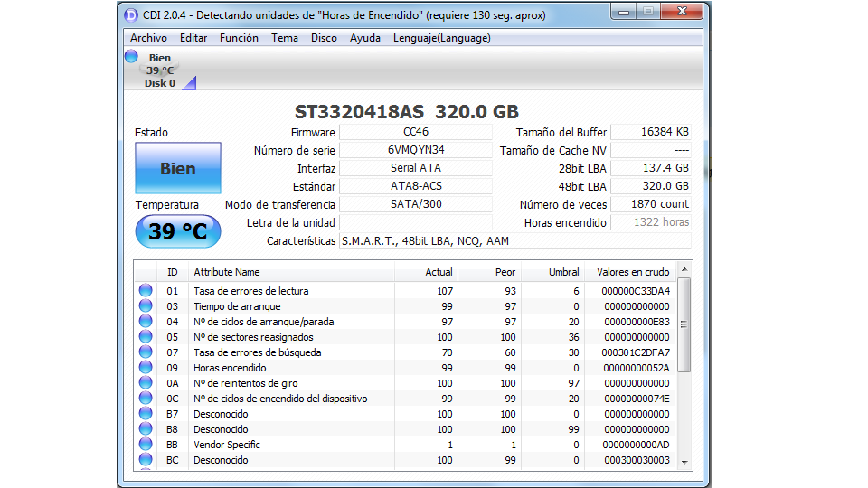Click the ID column header
This screenshot has height=488, width=868.
click(173, 272)
